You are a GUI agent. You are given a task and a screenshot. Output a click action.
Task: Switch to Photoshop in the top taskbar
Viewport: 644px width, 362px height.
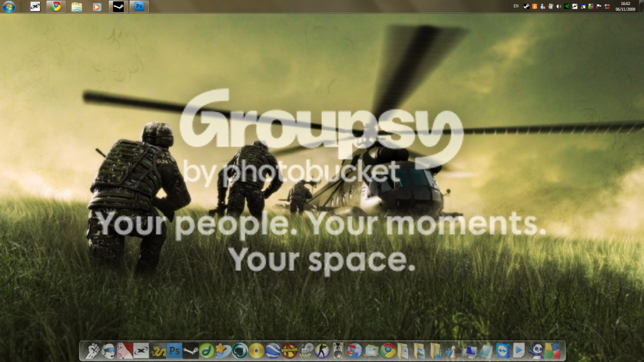[x=139, y=6]
